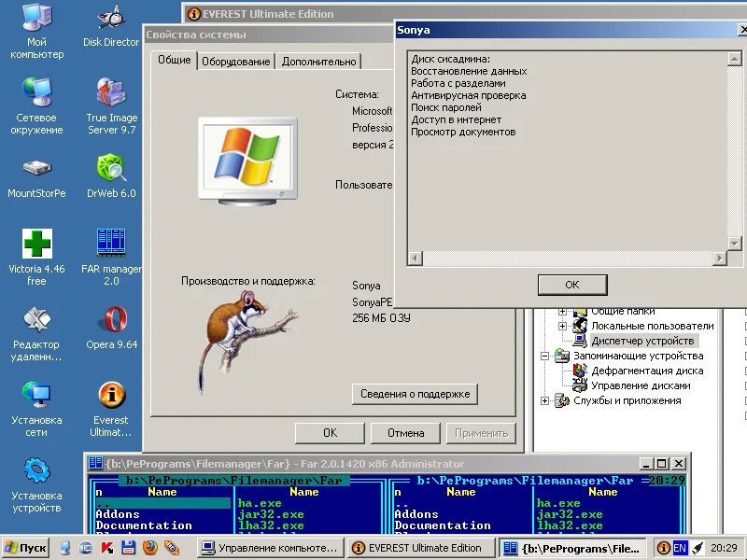
Task: Open MountStorPe icon
Action: 36,170
